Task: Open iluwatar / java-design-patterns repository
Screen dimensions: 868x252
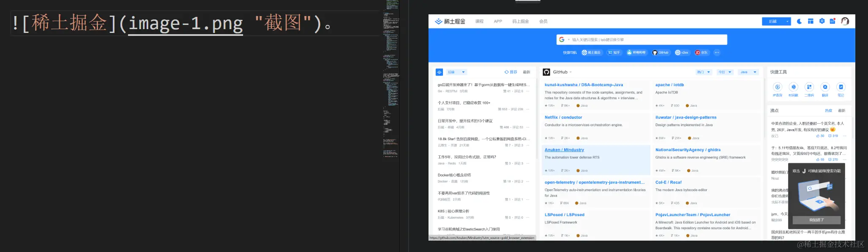Action: click(x=686, y=117)
